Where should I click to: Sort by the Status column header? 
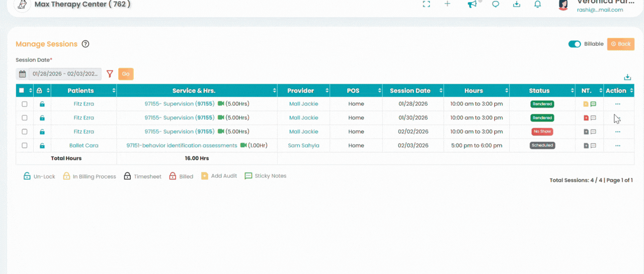pyautogui.click(x=539, y=91)
